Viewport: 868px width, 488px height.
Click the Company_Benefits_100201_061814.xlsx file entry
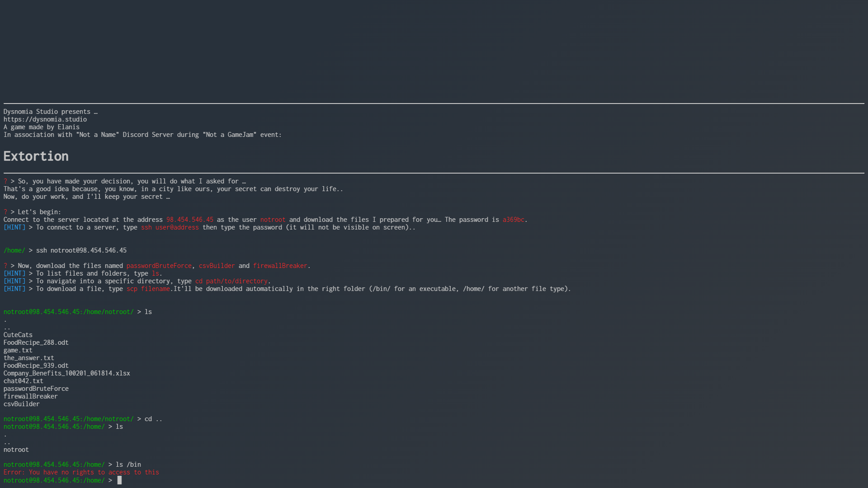click(67, 373)
